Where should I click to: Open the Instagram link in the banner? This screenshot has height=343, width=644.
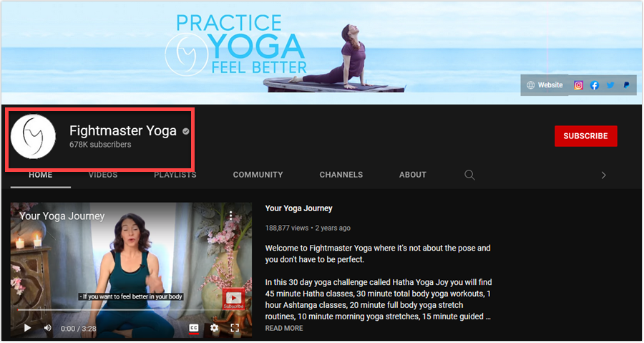click(x=578, y=85)
